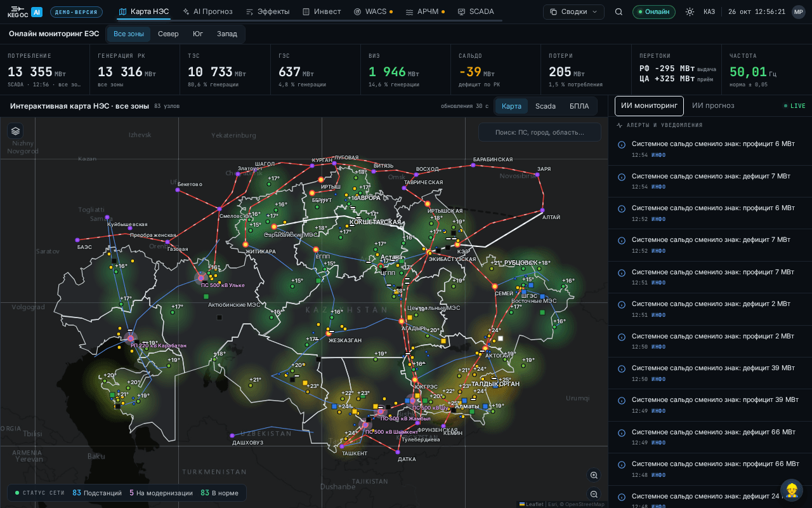Click the 12:54 профицит 6 МВт alert
This screenshot has width=812, height=508.
click(x=710, y=149)
